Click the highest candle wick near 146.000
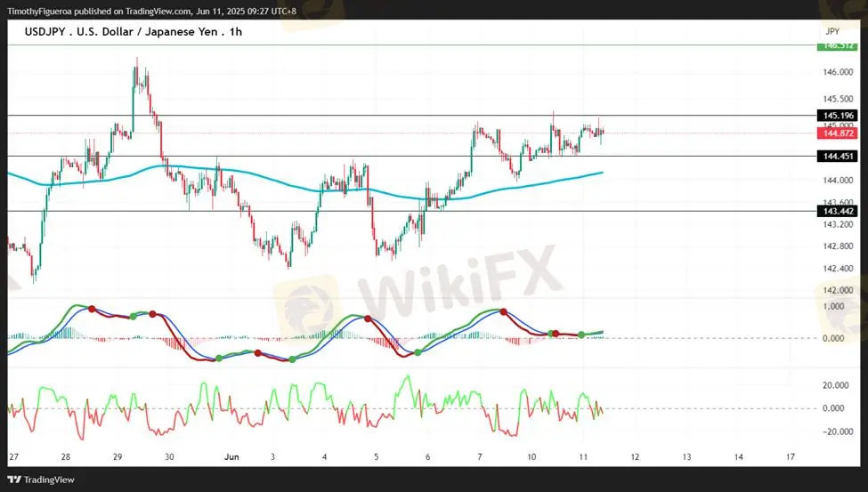The width and height of the screenshot is (868, 492). 136,60
